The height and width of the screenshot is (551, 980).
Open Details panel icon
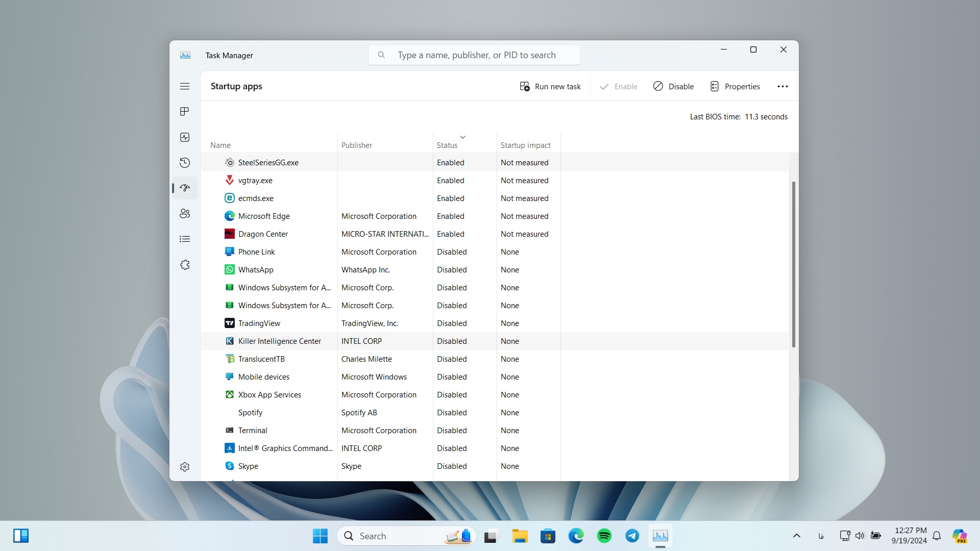click(x=184, y=239)
